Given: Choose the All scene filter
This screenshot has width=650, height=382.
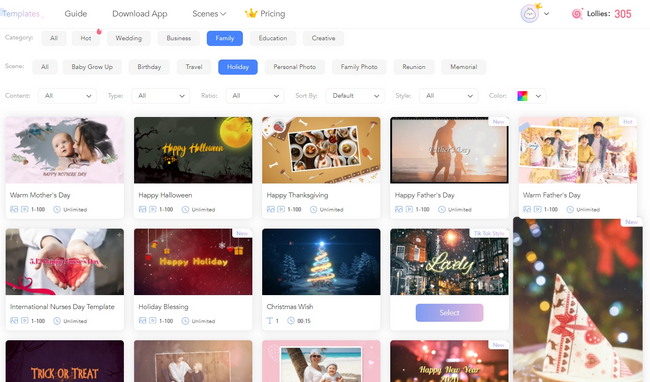Looking at the screenshot, I should tap(45, 67).
